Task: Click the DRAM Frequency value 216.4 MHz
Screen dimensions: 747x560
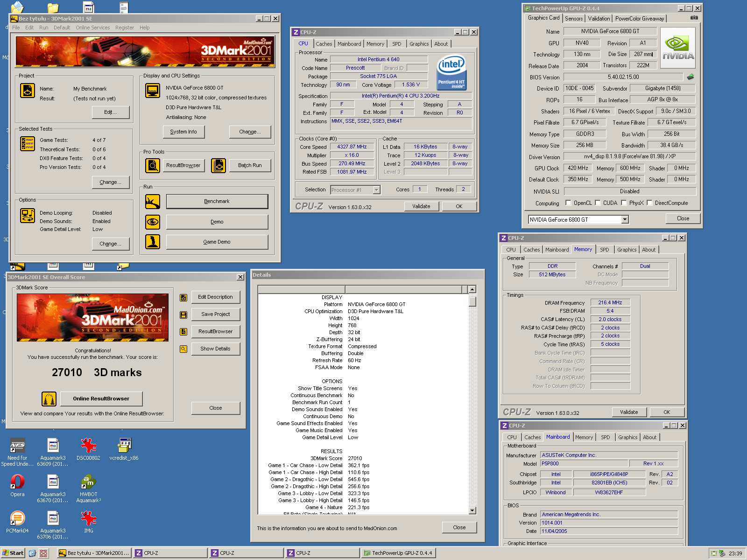Action: point(610,302)
